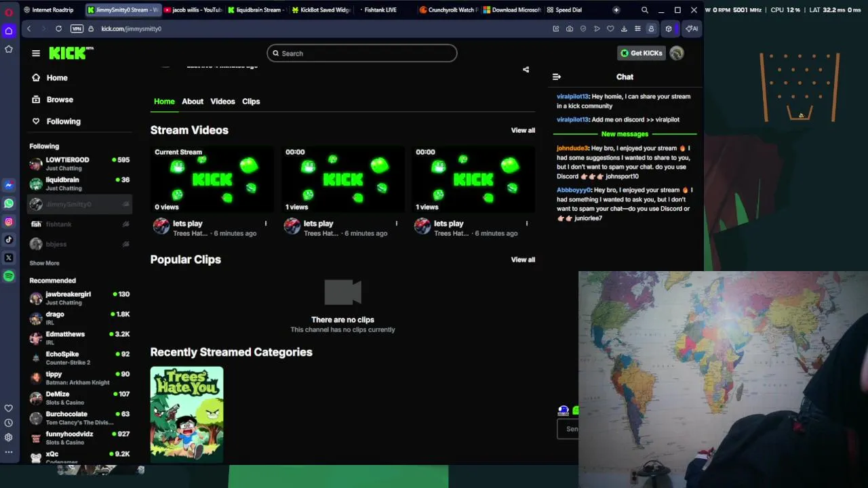The image size is (868, 488).
Task: Open funnyhoodvidz recommended channel
Action: coord(79,438)
